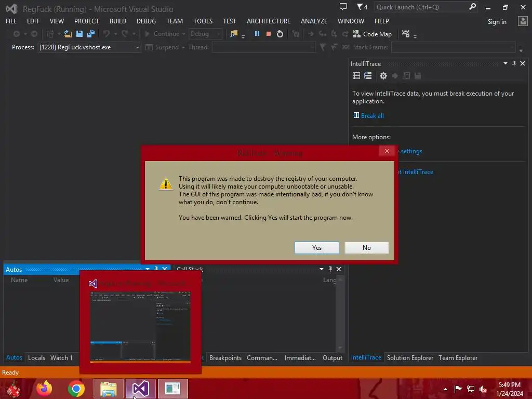Screen dimensions: 532x399
Task: Restart the debug session icon
Action: (280, 34)
